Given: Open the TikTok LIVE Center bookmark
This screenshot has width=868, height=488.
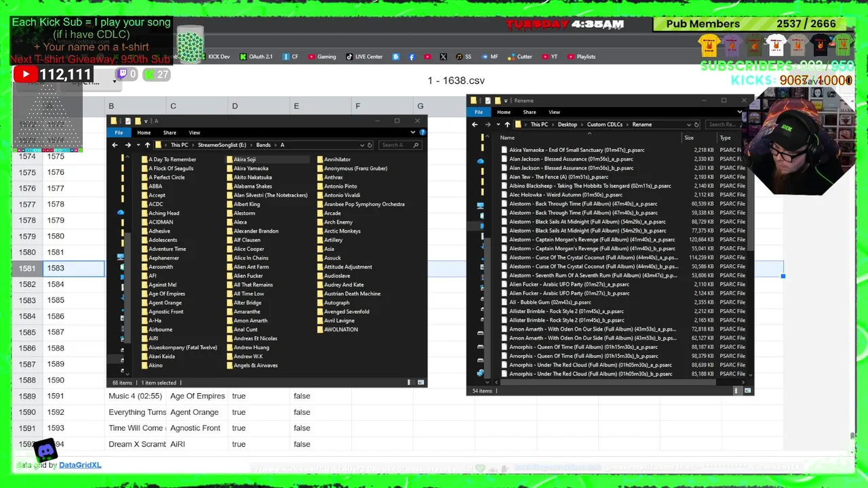Looking at the screenshot, I should 364,57.
